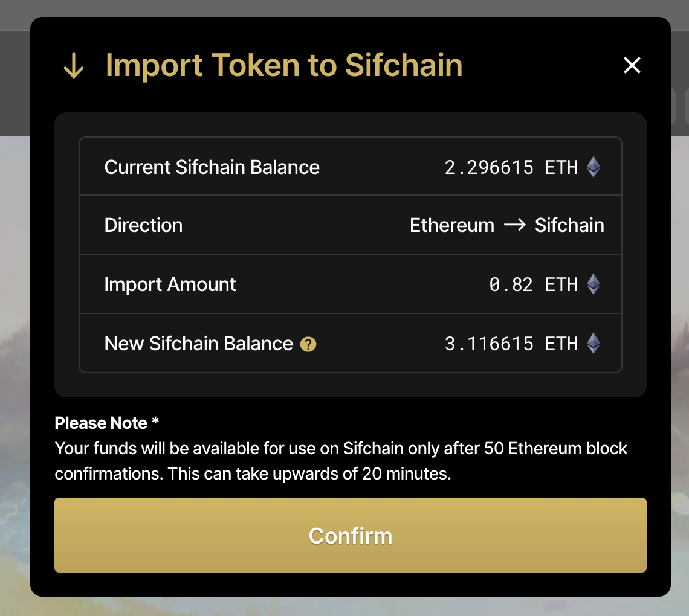Viewport: 689px width, 616px height.
Task: Click the right arrow between Ethereum and Sifchain
Action: [x=514, y=225]
